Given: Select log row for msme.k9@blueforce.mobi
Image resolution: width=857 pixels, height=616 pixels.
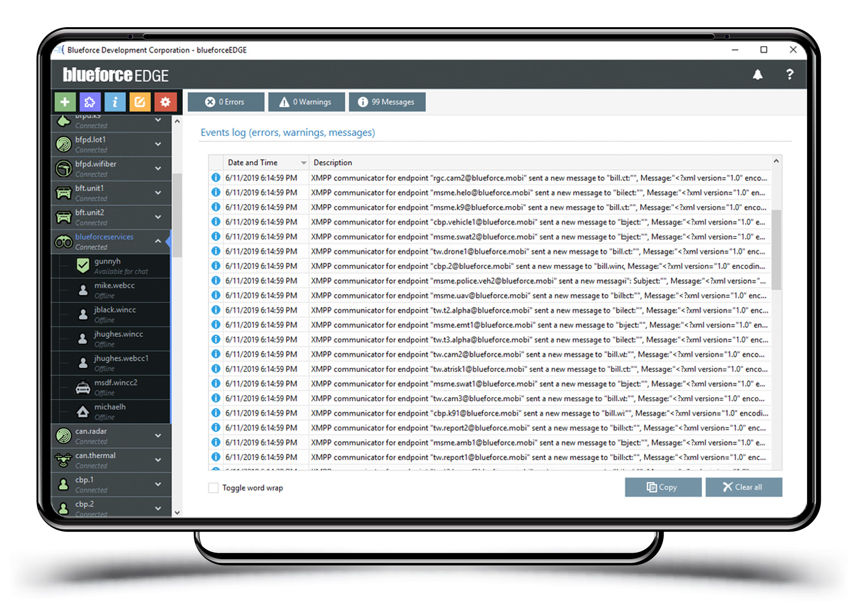Looking at the screenshot, I should pyautogui.click(x=490, y=207).
